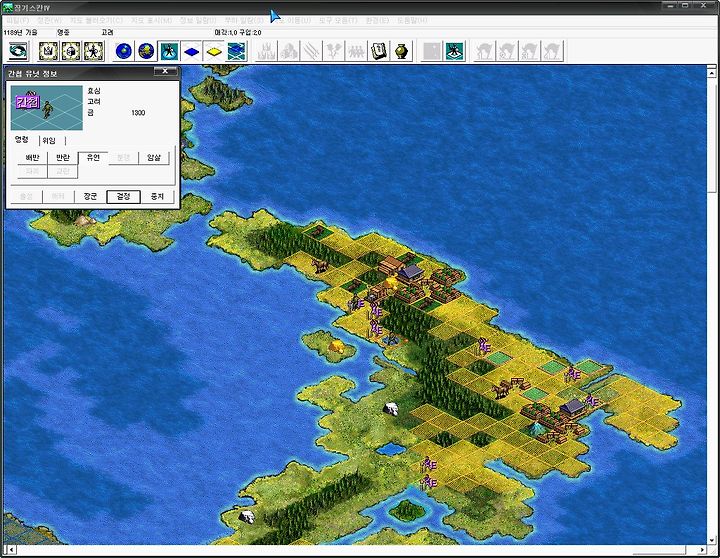
Task: Select the 유언 command button
Action: (x=93, y=158)
